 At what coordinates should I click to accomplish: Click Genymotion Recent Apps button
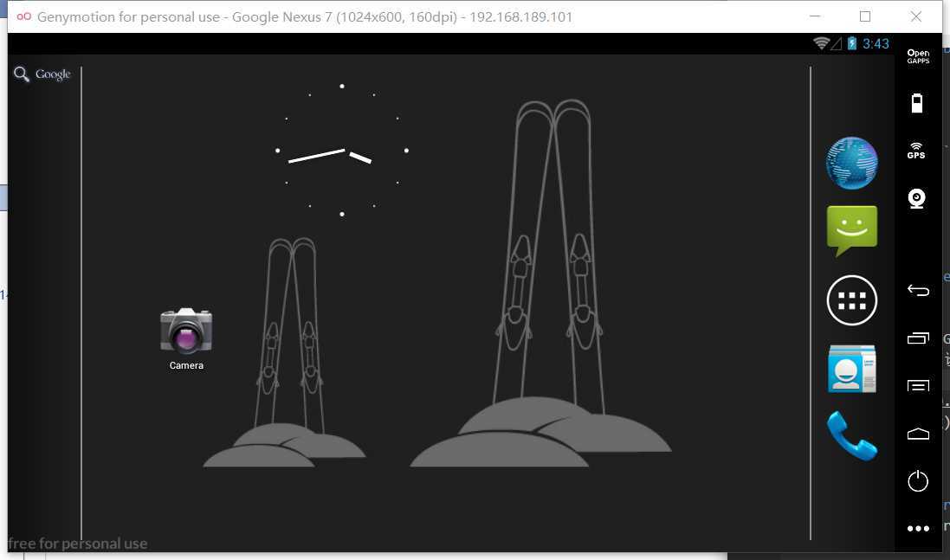pos(918,338)
